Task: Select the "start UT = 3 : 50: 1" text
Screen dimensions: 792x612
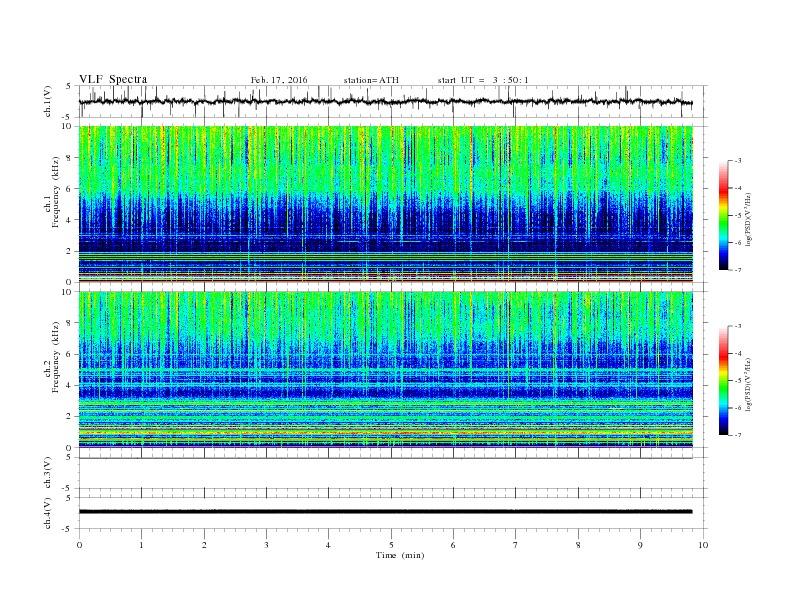Action: click(x=483, y=80)
